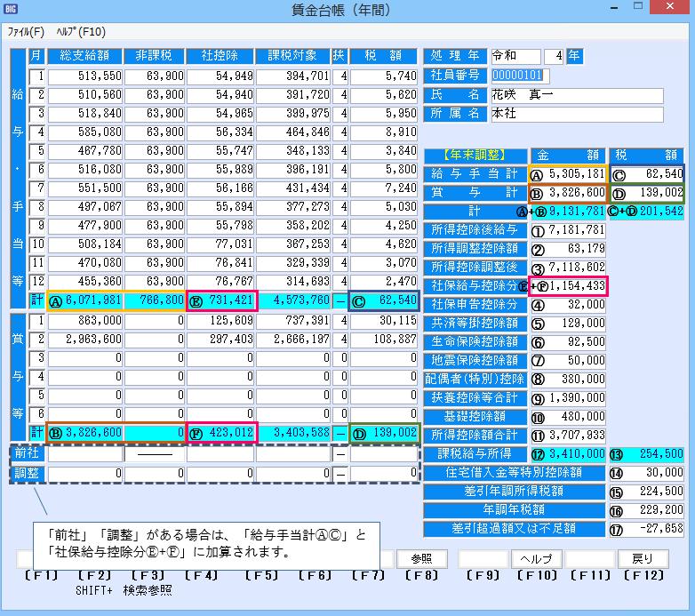Click the 調整 税額 input field
This screenshot has width=695, height=616.
tap(384, 473)
